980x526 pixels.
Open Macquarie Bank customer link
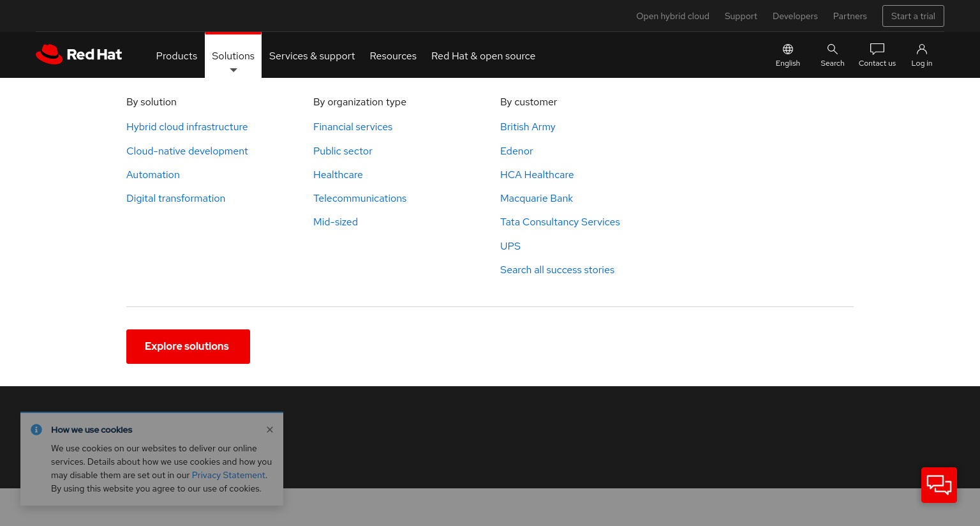coord(537,199)
